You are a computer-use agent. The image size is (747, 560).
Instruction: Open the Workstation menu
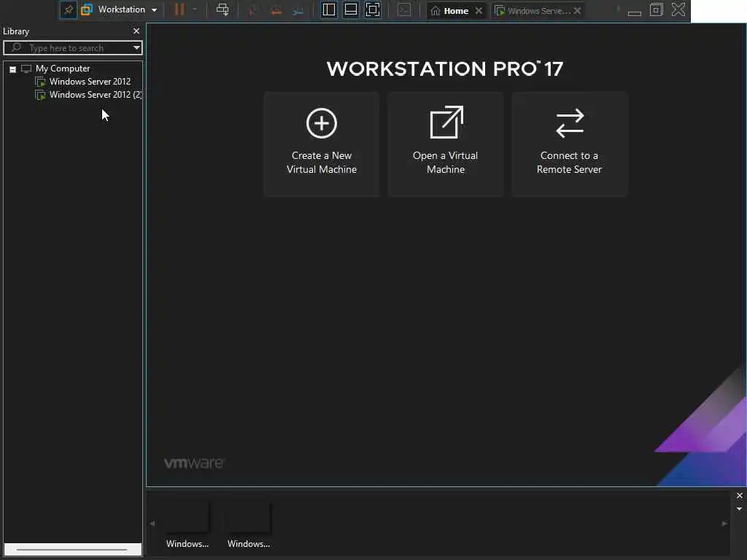[x=127, y=9]
